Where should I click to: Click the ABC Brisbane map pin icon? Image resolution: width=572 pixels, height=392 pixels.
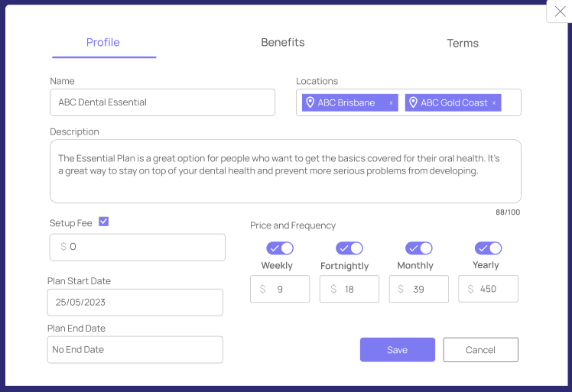(310, 102)
